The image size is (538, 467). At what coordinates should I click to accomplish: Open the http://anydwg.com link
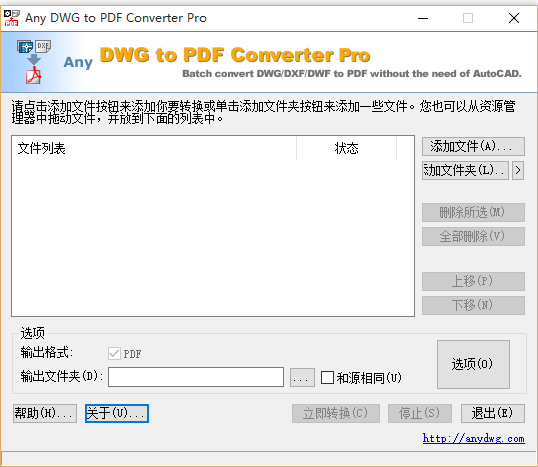coord(473,439)
